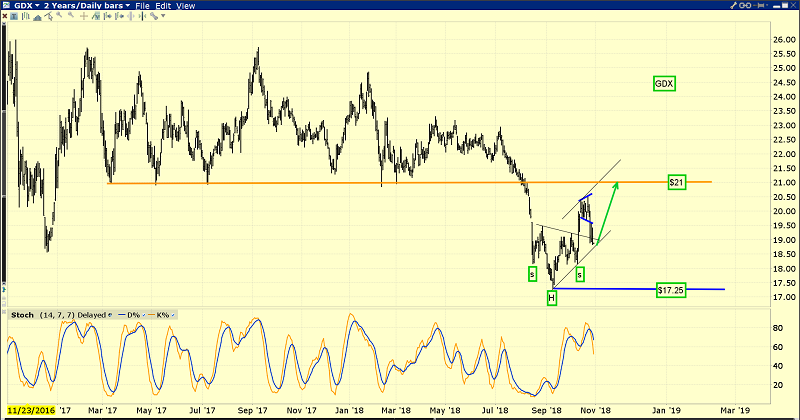
Task: Open the chart link chain icon
Action: point(745,5)
